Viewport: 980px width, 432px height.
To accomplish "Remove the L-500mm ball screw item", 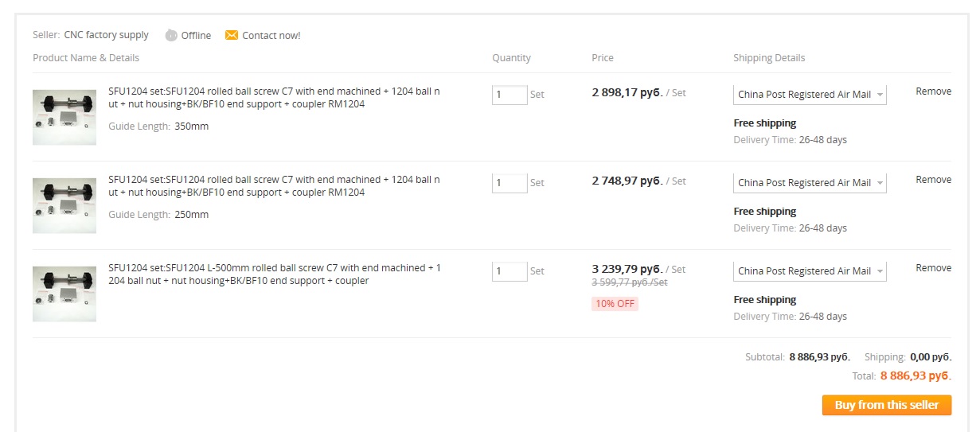I will (933, 268).
